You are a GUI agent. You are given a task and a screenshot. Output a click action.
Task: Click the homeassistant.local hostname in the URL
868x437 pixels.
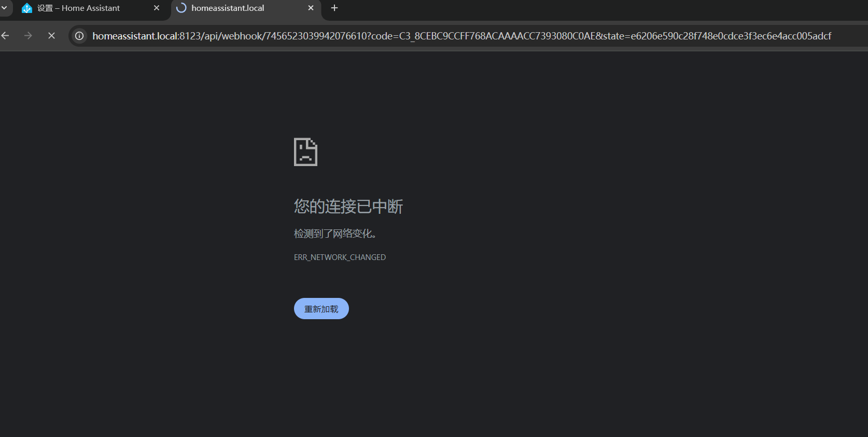tap(135, 36)
